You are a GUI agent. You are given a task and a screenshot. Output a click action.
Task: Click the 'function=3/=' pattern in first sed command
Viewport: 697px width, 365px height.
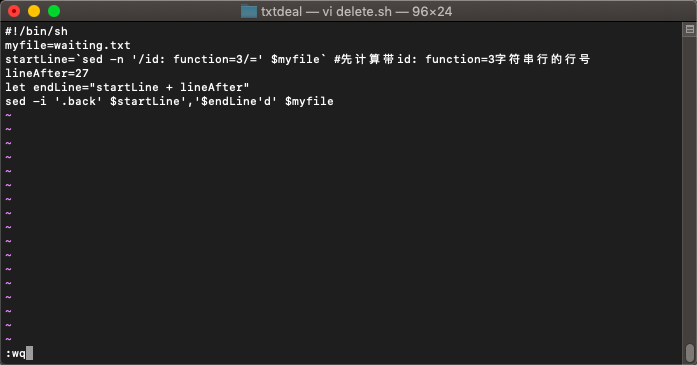click(215, 59)
